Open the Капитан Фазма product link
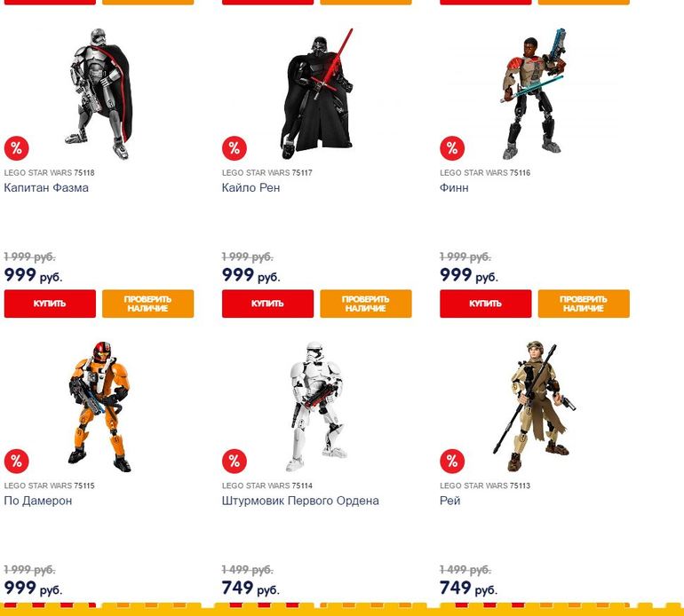The width and height of the screenshot is (684, 616). coord(46,188)
